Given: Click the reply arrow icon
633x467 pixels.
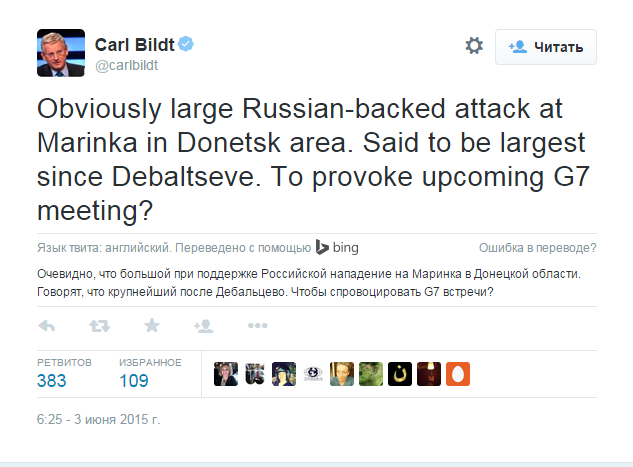Looking at the screenshot, I should tap(48, 326).
